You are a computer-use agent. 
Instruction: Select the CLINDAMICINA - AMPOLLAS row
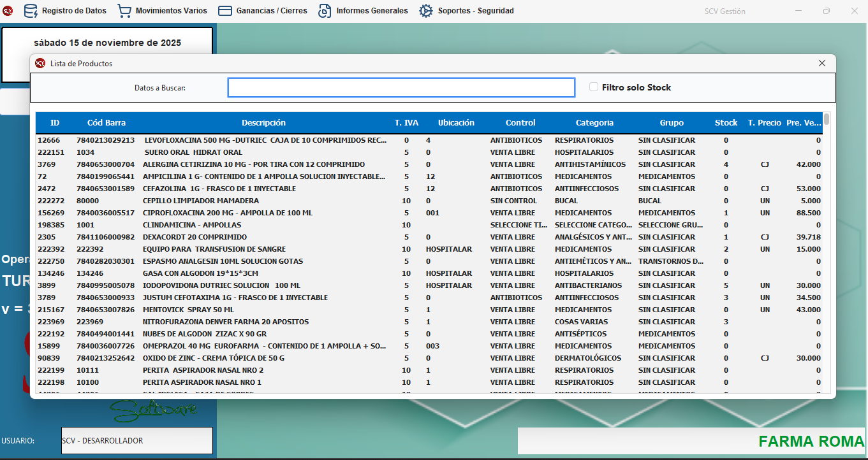pyautogui.click(x=429, y=225)
